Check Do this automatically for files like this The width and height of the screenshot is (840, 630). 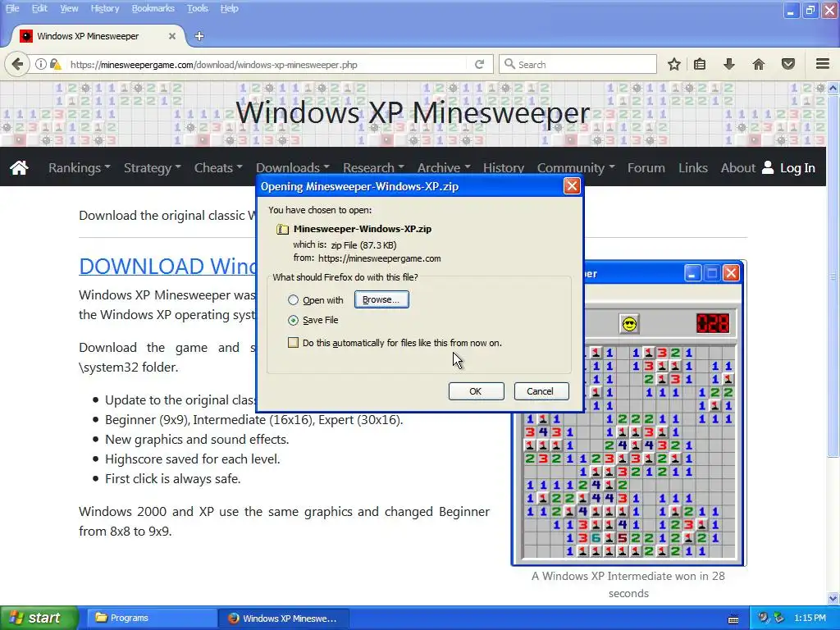pyautogui.click(x=293, y=342)
